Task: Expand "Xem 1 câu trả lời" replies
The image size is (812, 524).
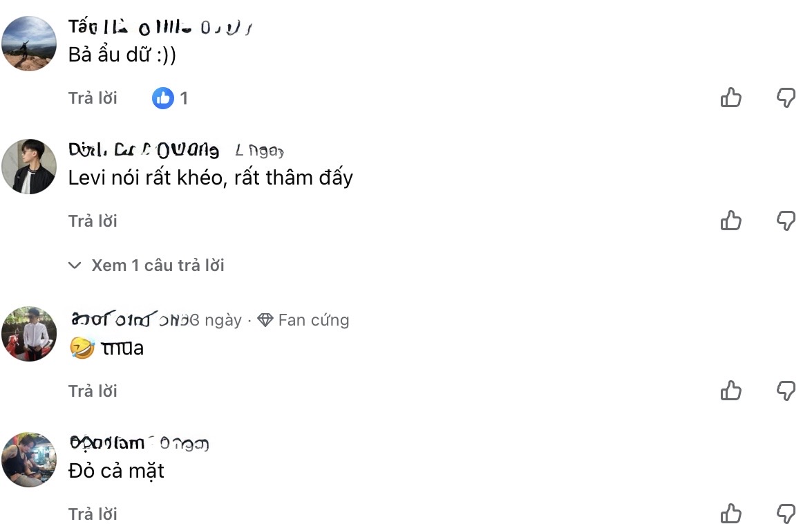Action: tap(147, 265)
